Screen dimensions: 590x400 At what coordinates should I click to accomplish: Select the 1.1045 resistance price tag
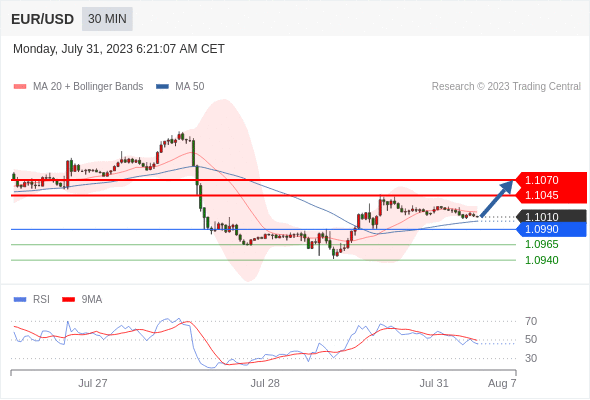coord(551,195)
